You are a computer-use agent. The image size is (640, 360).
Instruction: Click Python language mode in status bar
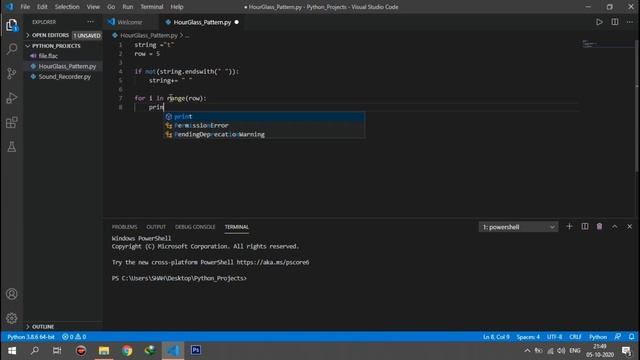(x=598, y=337)
